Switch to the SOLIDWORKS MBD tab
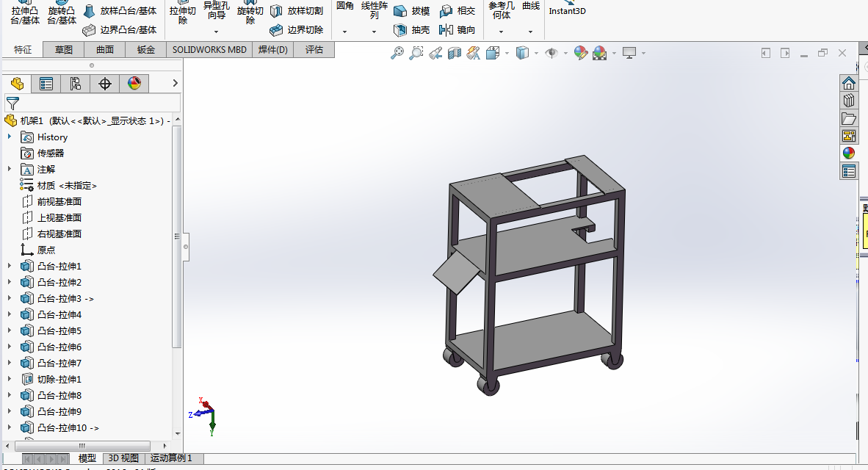 tap(209, 50)
